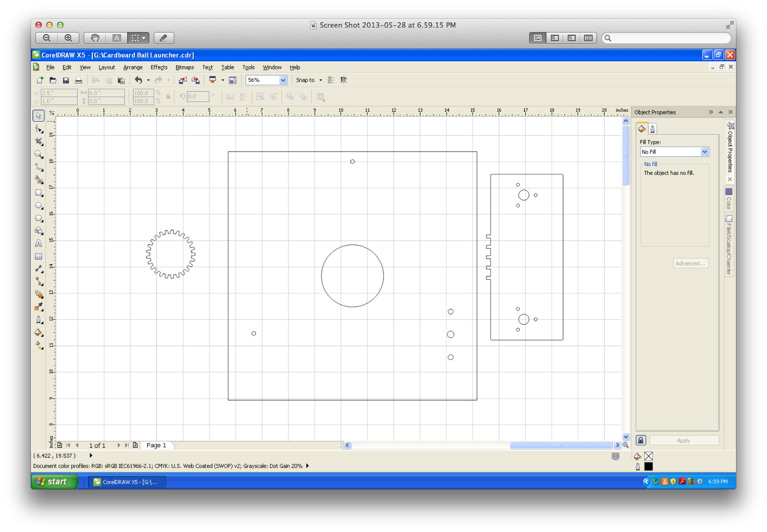Click the mac preview search field
Screen dimensions: 767x532
[x=667, y=38]
